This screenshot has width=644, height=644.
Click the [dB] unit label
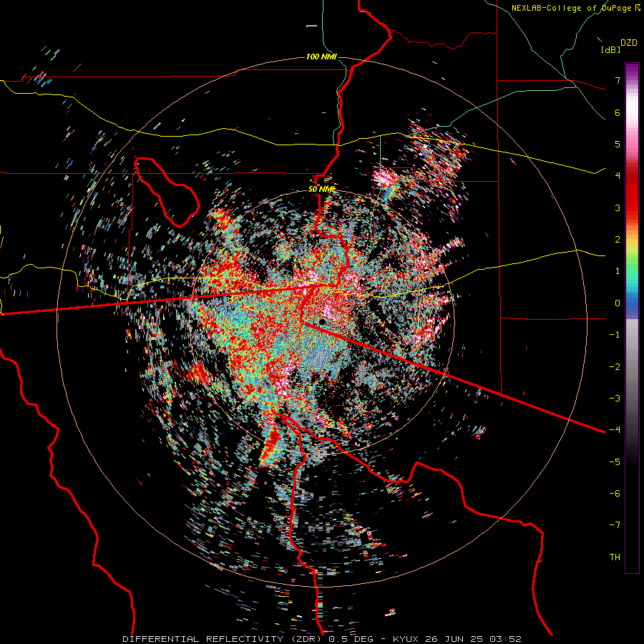610,50
